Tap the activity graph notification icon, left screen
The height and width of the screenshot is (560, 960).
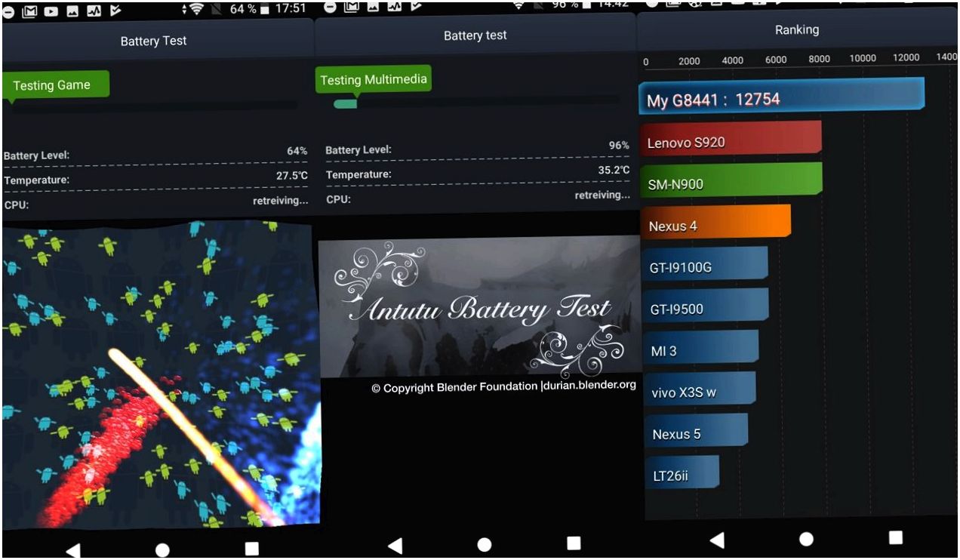point(94,10)
